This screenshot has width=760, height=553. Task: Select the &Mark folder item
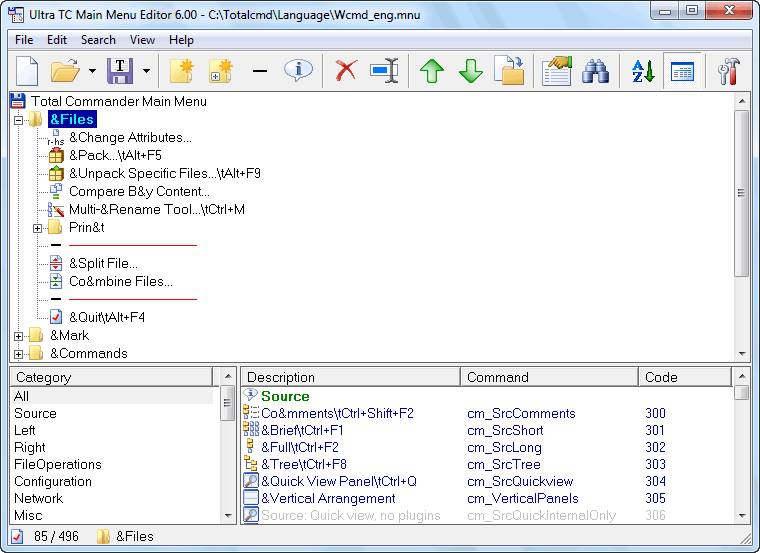[69, 335]
